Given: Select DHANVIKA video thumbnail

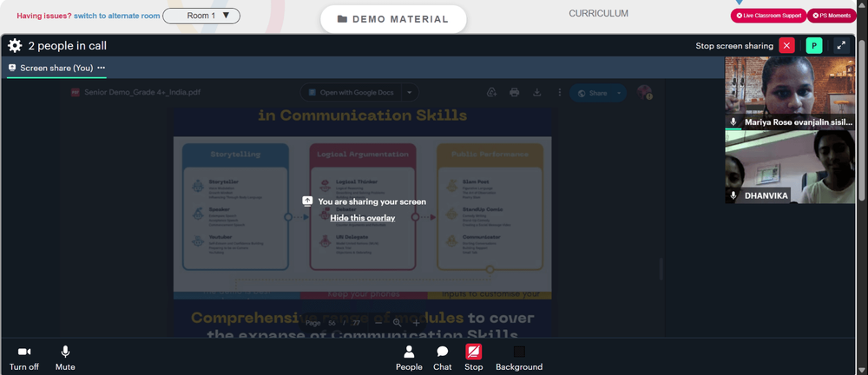Looking at the screenshot, I should tap(790, 167).
